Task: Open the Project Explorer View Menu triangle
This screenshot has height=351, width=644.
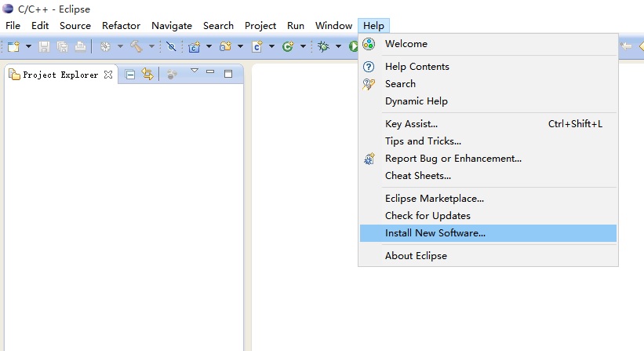Action: coord(195,71)
